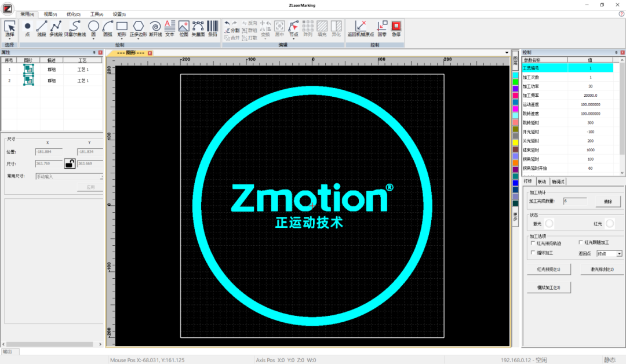Select the yellow color swatch
The height and width of the screenshot is (364, 626).
515,143
